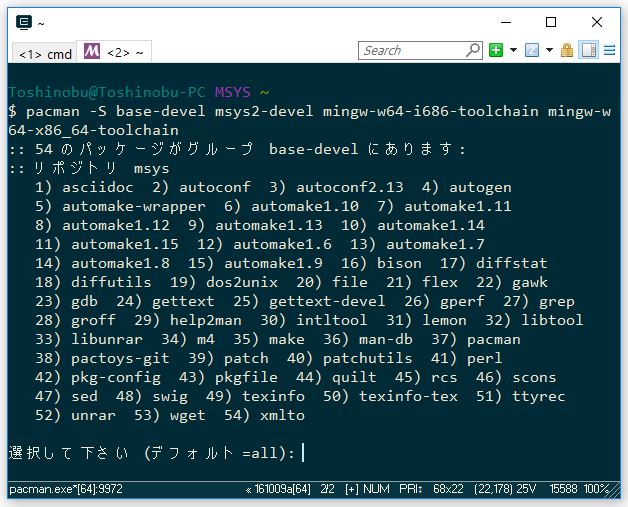The image size is (628, 507).
Task: Click the 2/2 console counter in status bar
Action: [x=327, y=489]
